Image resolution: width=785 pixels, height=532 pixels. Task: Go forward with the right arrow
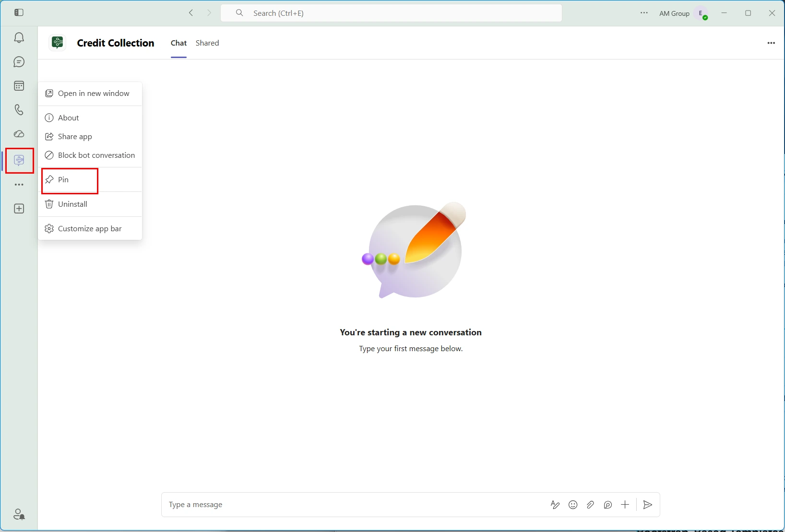click(x=209, y=13)
